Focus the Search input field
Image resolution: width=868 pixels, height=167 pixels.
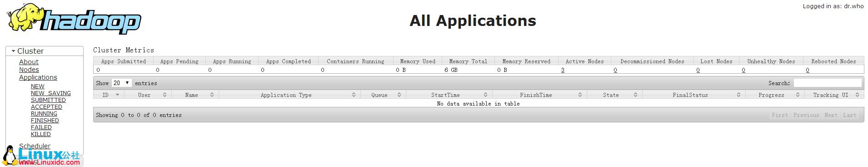point(828,83)
